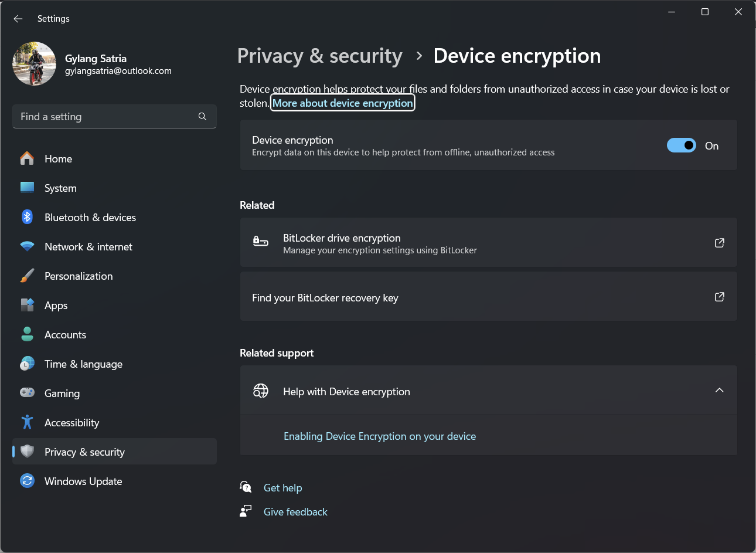Click the Apps icon in sidebar
This screenshot has height=553, width=756.
click(27, 305)
